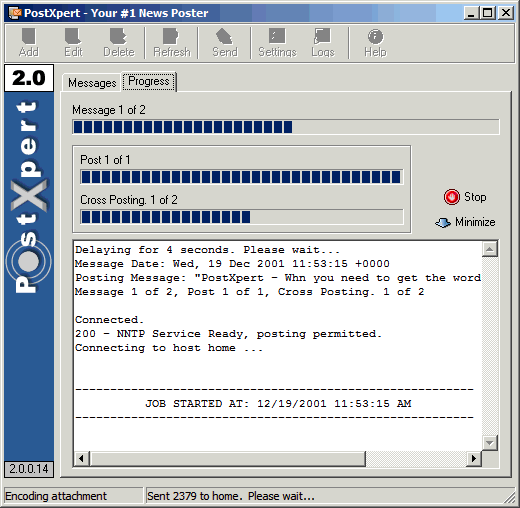Click the PostXpert title bar app icon

point(15,13)
